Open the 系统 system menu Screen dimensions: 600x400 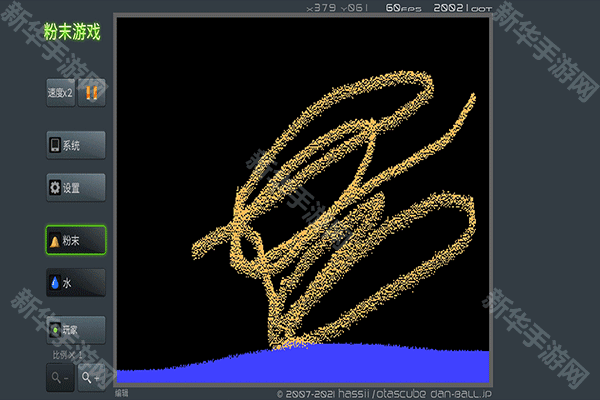(x=76, y=145)
